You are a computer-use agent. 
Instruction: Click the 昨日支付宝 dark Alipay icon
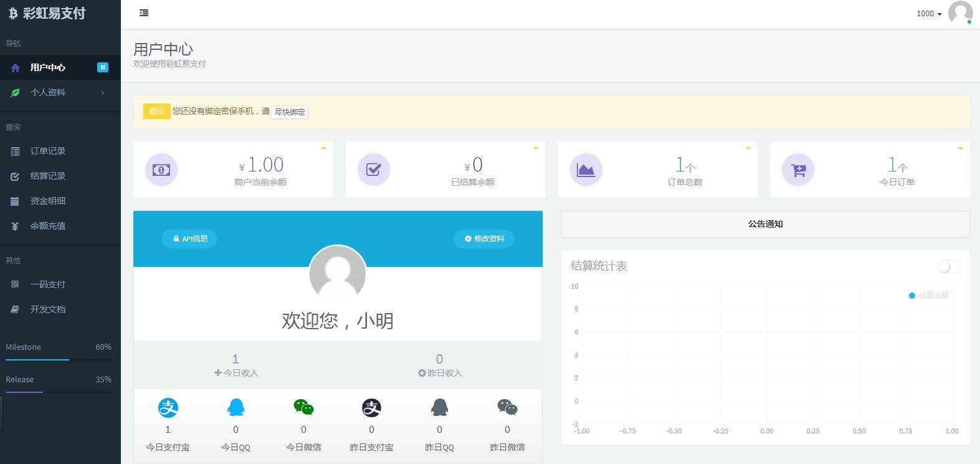[x=371, y=408]
